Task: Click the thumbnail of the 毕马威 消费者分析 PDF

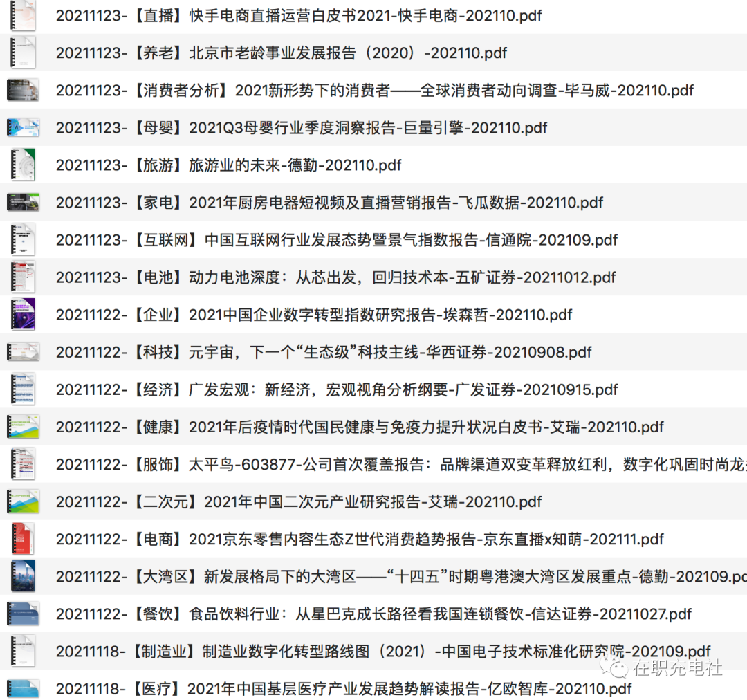Action: [x=23, y=90]
